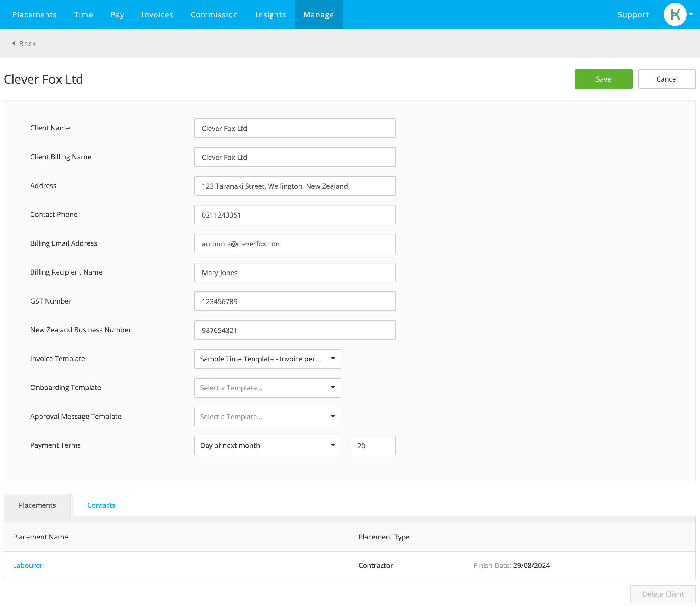Edit the payment terms day value 20
The image size is (700, 607).
point(373,445)
